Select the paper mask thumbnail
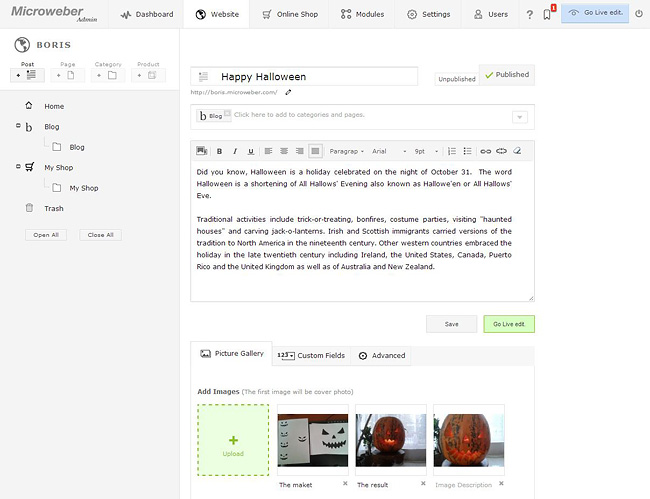 [x=313, y=440]
